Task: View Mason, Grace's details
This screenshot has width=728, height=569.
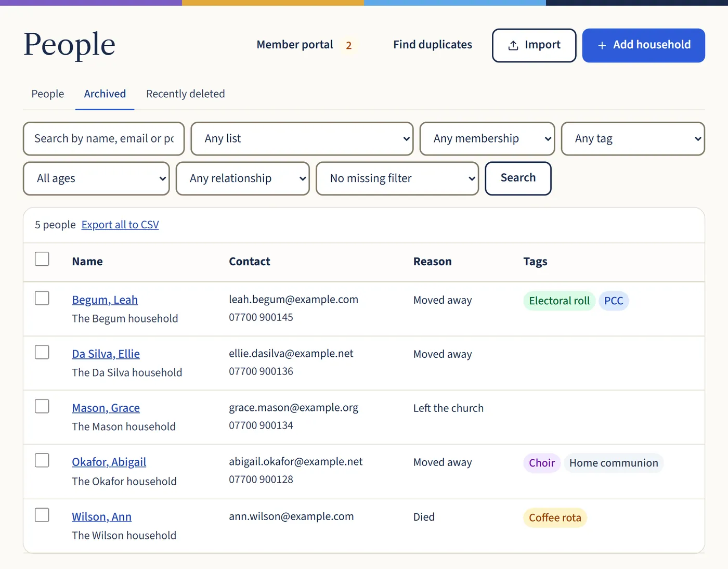Action: pyautogui.click(x=106, y=408)
